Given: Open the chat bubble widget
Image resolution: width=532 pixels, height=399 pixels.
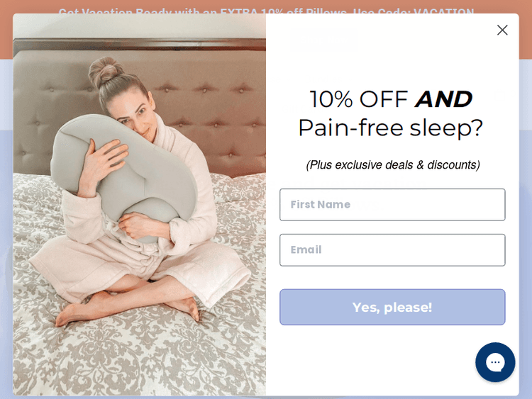Looking at the screenshot, I should tap(495, 362).
